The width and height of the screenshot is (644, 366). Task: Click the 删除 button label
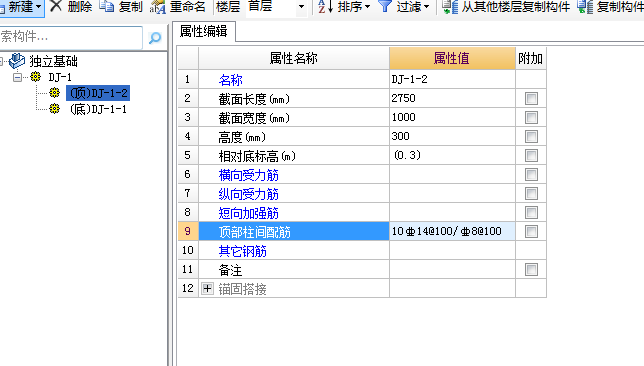coord(80,7)
